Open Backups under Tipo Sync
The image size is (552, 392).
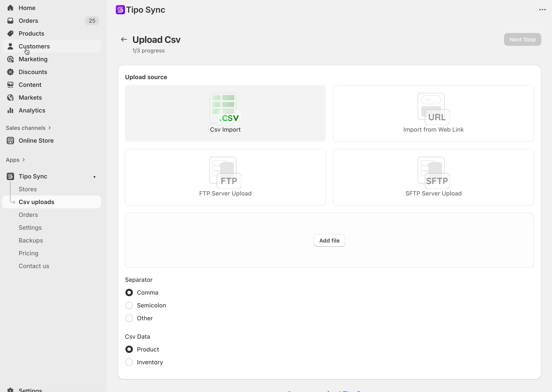31,240
